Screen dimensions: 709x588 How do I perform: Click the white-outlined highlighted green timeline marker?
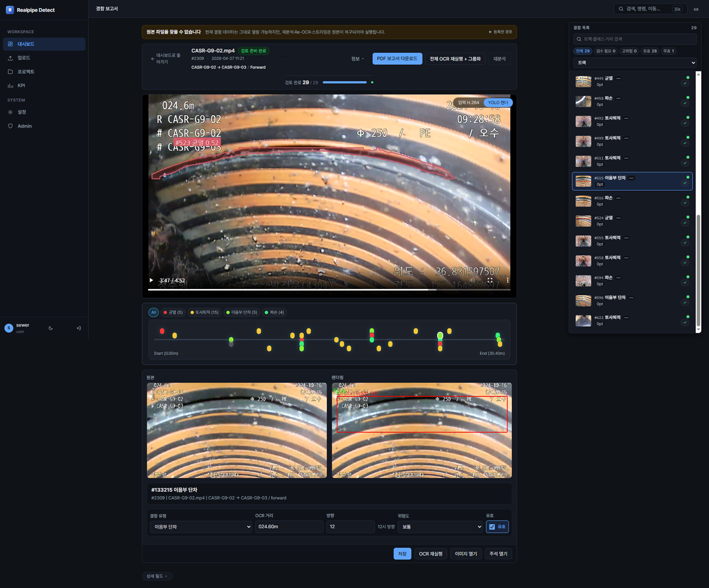pos(440,335)
